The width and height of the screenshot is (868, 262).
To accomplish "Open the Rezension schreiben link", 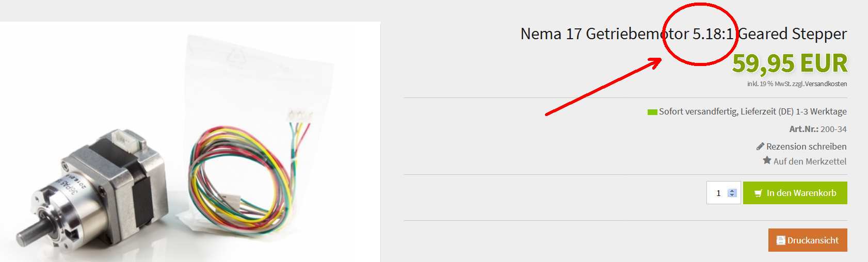I will (806, 146).
